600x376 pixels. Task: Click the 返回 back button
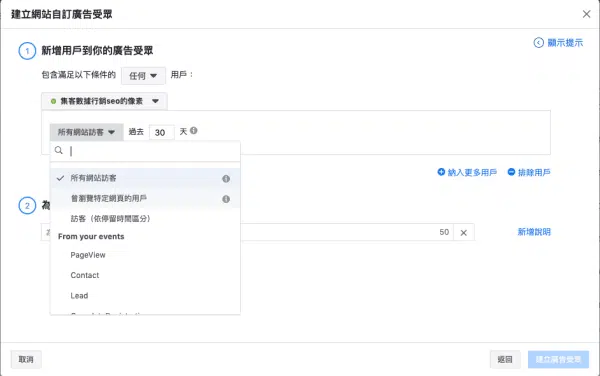click(x=505, y=360)
